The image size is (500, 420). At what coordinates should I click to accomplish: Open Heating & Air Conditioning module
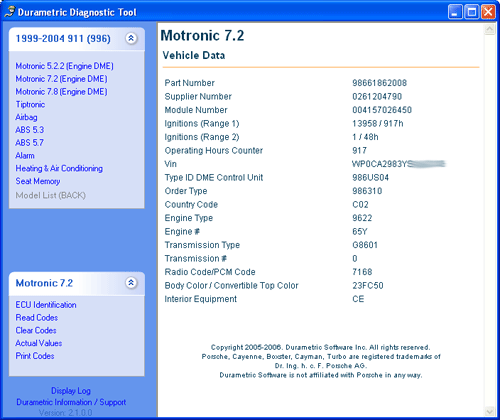pyautogui.click(x=59, y=168)
